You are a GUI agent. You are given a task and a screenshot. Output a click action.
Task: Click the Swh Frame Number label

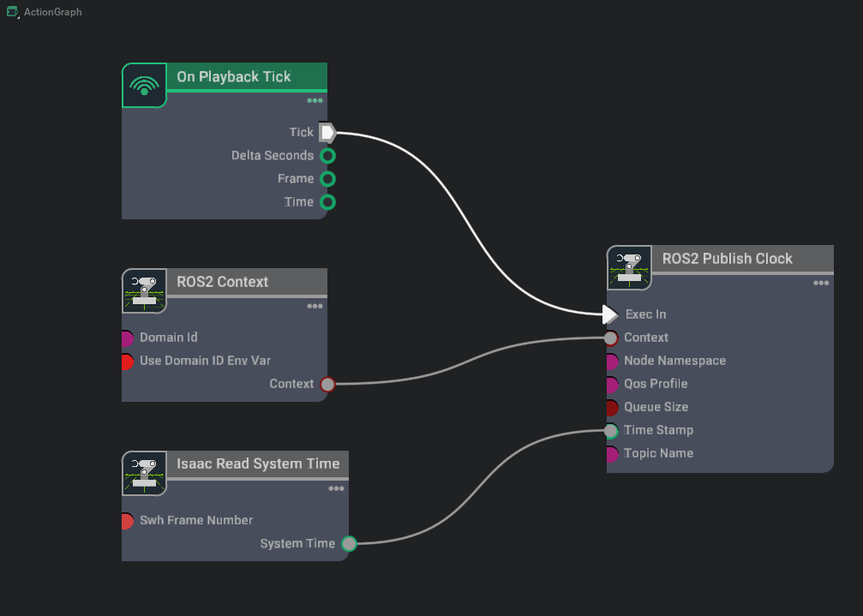coord(196,520)
